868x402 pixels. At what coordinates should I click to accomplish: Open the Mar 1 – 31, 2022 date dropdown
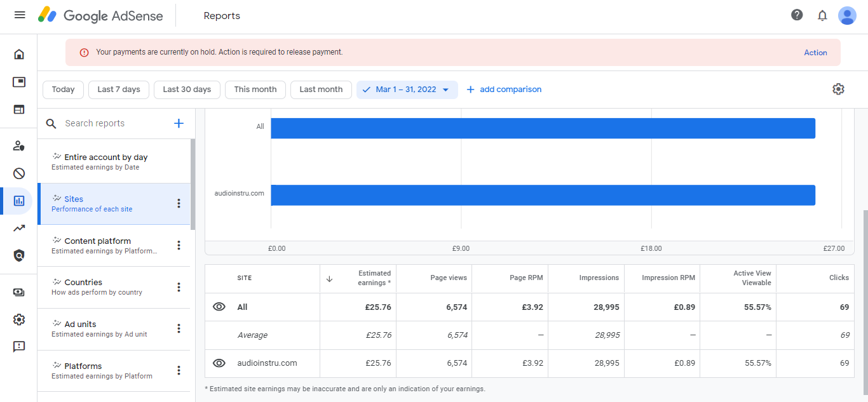407,90
